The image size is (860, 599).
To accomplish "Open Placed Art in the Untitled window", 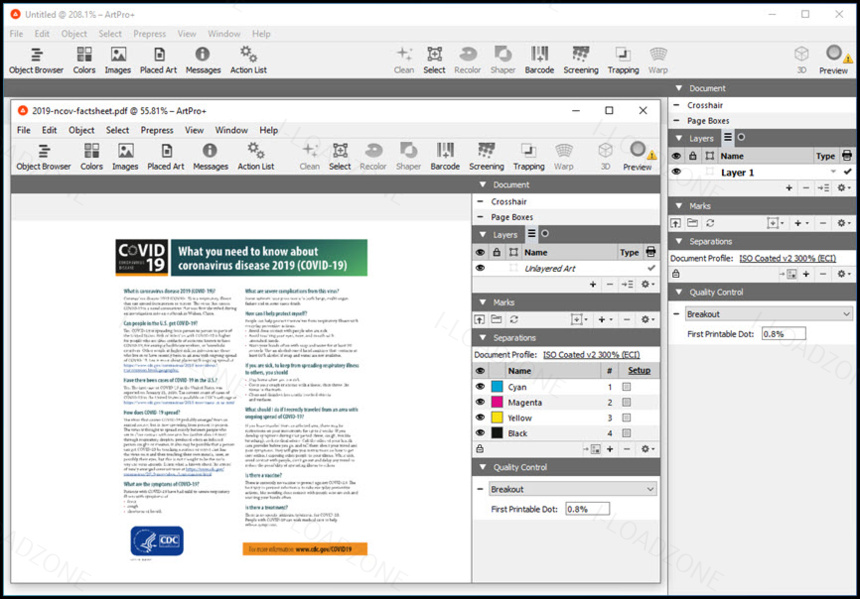I will pyautogui.click(x=159, y=60).
